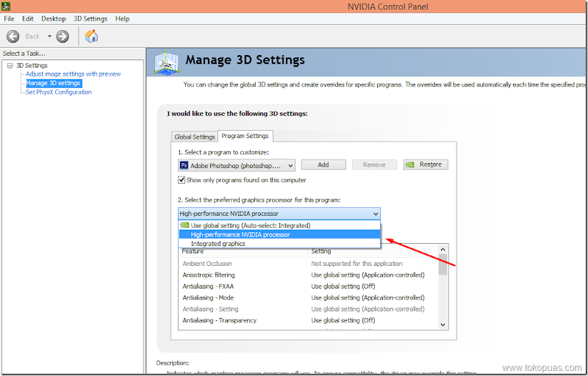
Task: Click NVIDIA icon beside Use global setting
Action: [184, 225]
